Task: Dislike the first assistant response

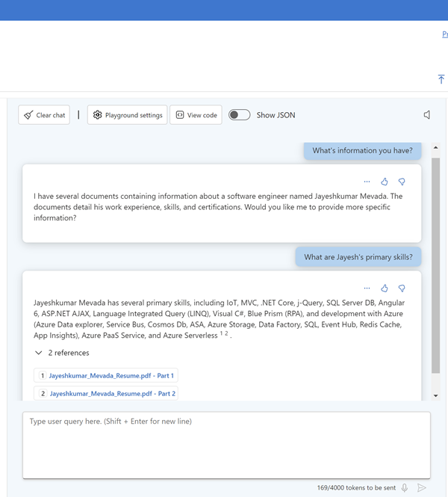Action: (x=402, y=182)
